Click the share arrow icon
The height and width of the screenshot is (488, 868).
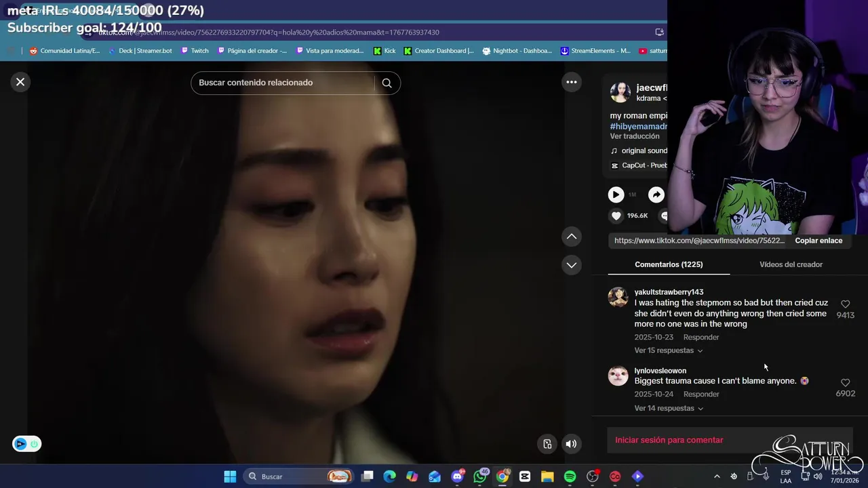tap(656, 195)
